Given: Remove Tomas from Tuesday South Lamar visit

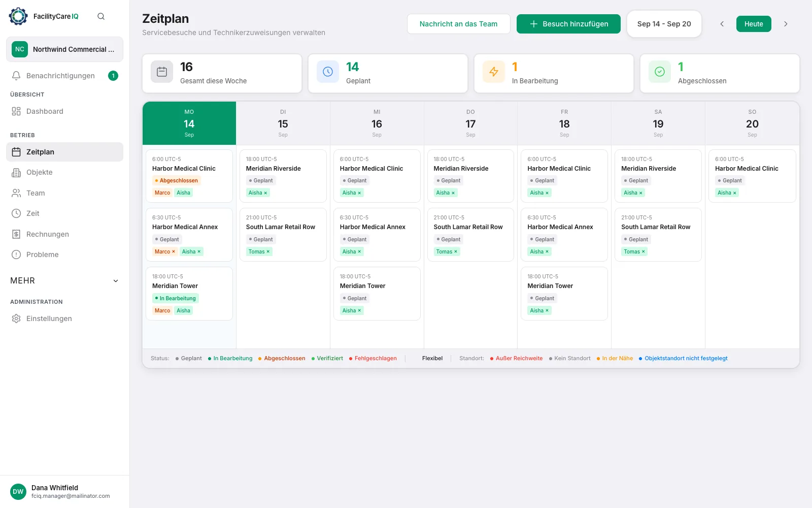Looking at the screenshot, I should pos(268,251).
